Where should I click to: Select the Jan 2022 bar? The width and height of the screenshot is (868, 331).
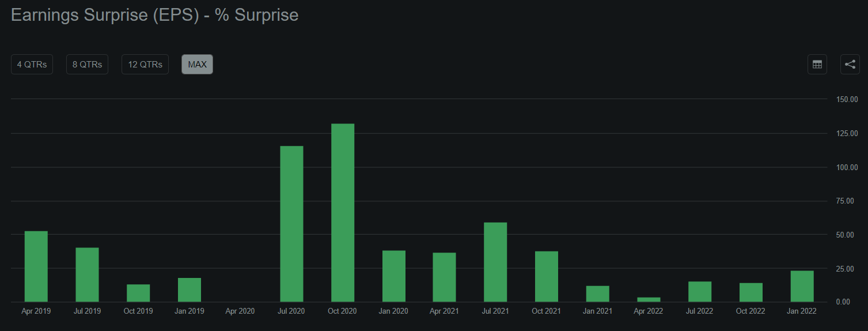click(x=802, y=286)
